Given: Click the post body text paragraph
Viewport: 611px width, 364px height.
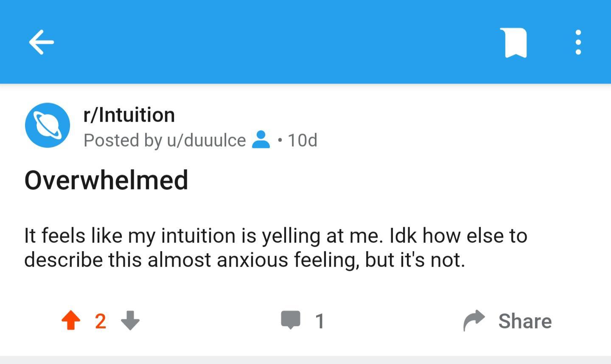Looking at the screenshot, I should 276,247.
